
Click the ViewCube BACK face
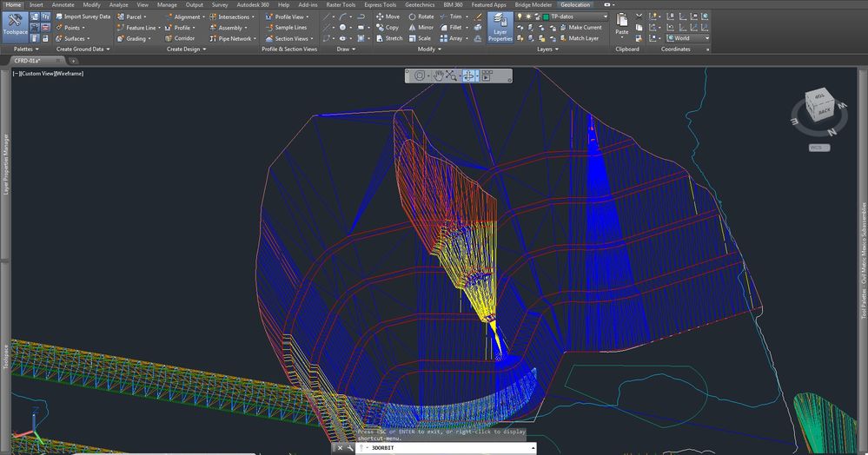point(825,110)
